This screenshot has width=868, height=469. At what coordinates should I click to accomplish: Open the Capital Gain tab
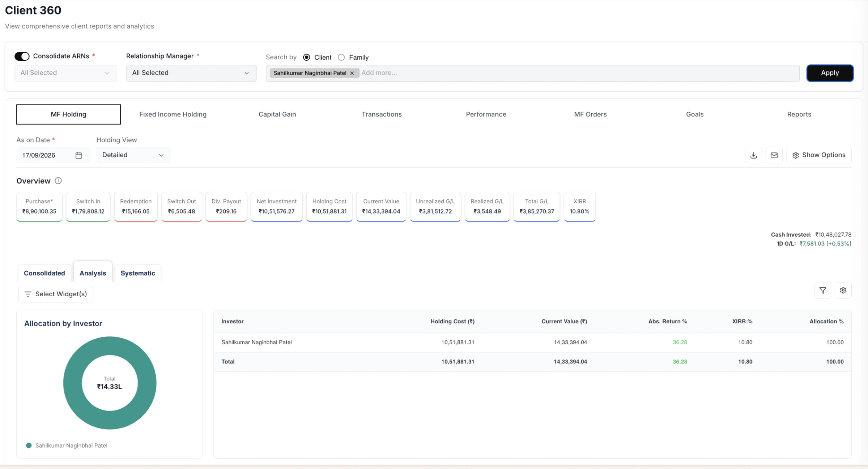pyautogui.click(x=277, y=114)
